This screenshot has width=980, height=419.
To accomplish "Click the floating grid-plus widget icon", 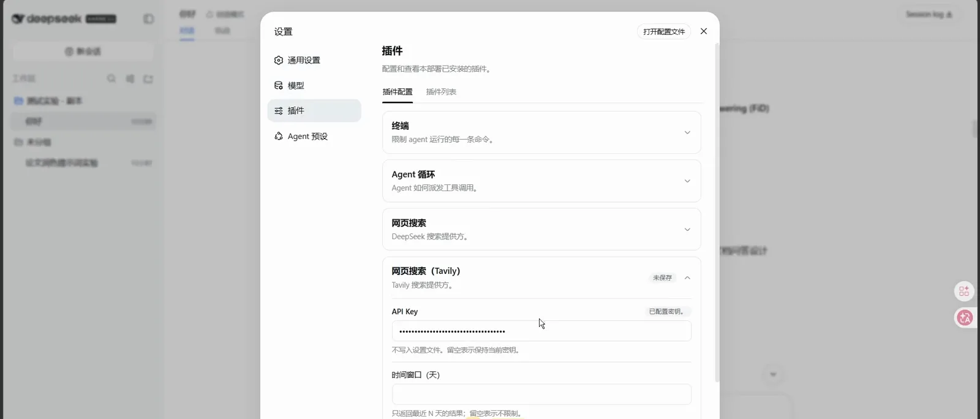I will (964, 291).
